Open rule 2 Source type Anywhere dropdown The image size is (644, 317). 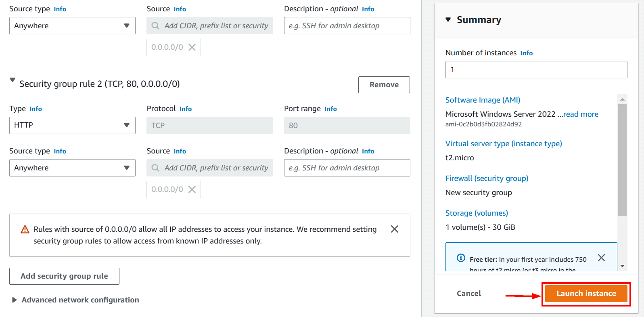[x=72, y=168]
